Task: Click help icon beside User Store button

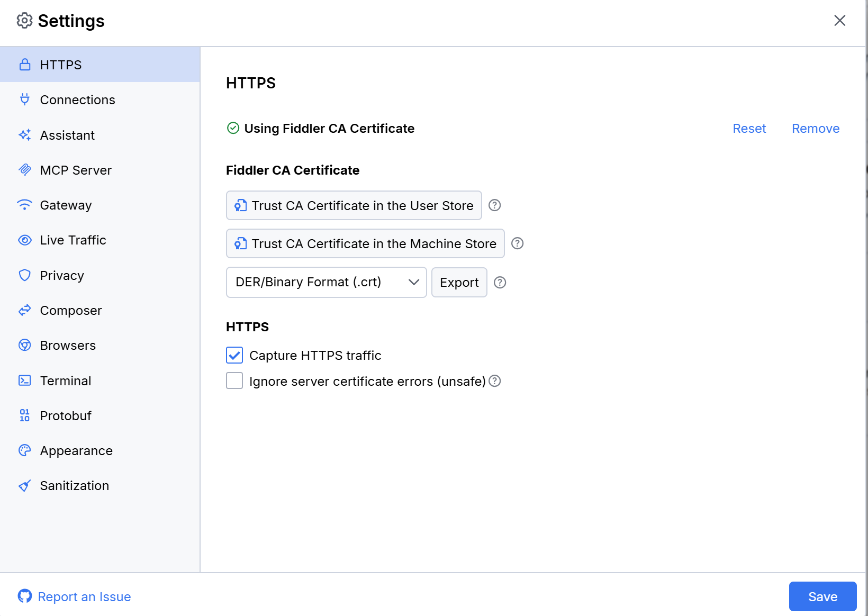Action: (495, 205)
